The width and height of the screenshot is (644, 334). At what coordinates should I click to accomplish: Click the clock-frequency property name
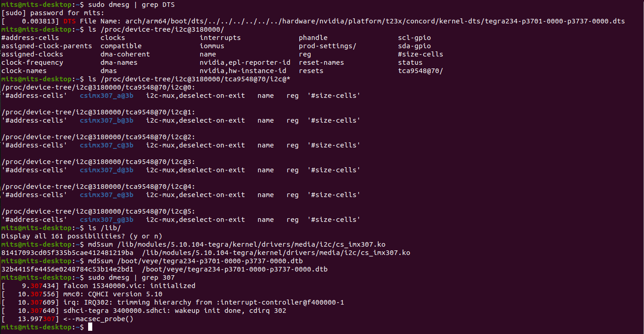[32, 62]
